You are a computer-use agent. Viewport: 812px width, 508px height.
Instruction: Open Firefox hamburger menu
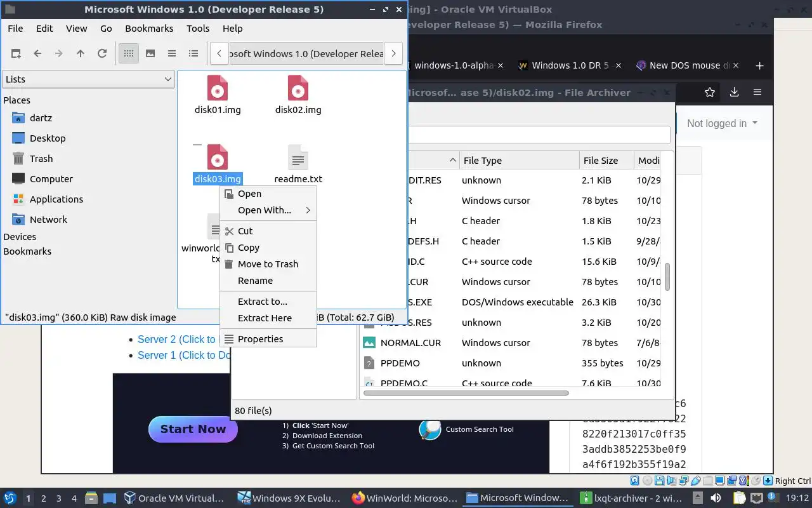pyautogui.click(x=757, y=93)
